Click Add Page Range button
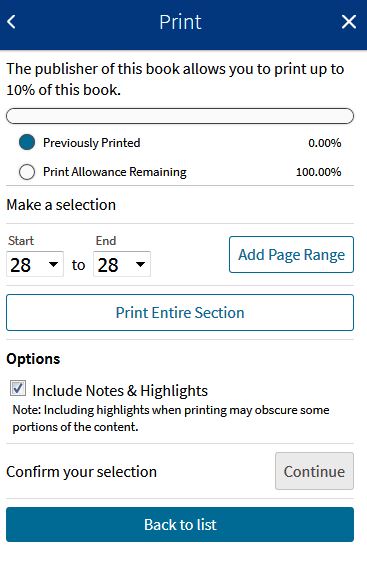 (x=291, y=254)
